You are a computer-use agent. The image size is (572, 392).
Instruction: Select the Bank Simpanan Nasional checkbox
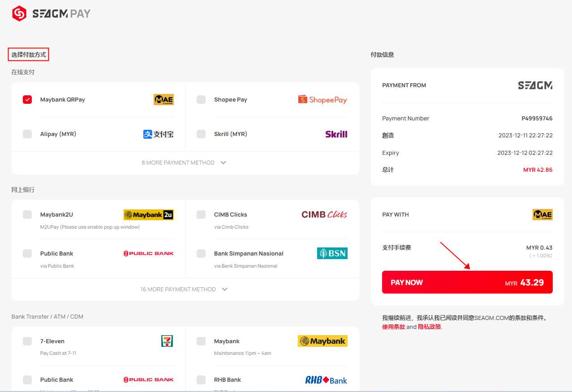pyautogui.click(x=201, y=253)
